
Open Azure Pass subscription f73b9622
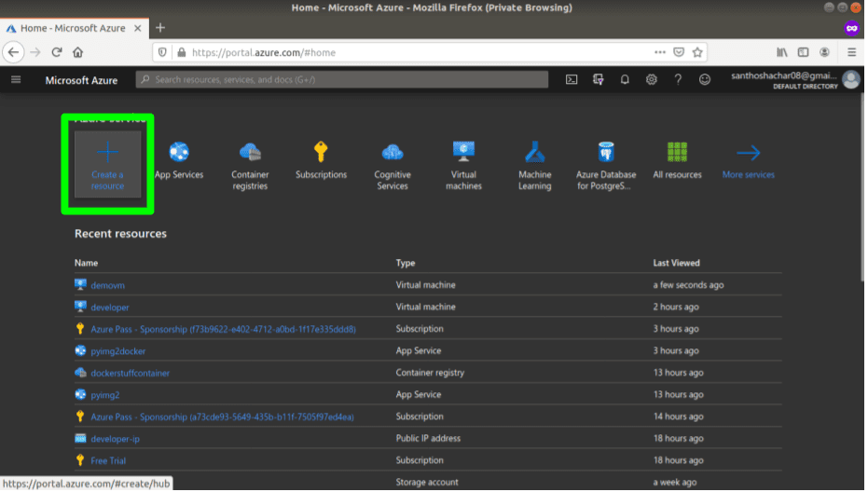click(224, 330)
